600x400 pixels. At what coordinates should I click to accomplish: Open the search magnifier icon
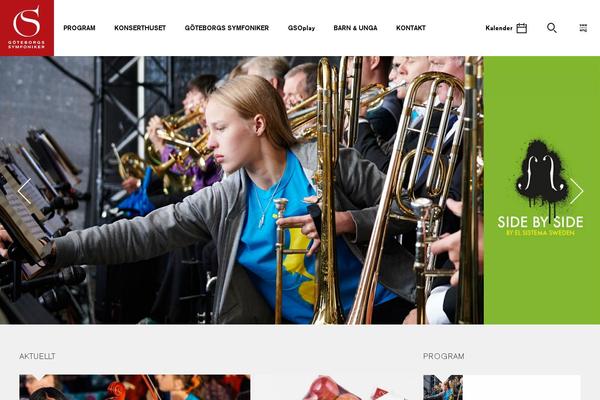tap(552, 28)
